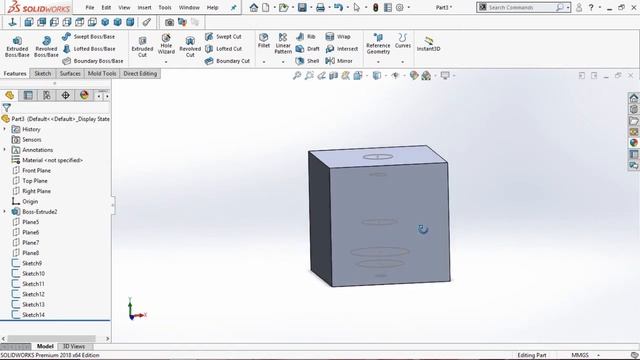Select the Linear Pattern tool
Screen dimensions: 640x360
(283, 44)
